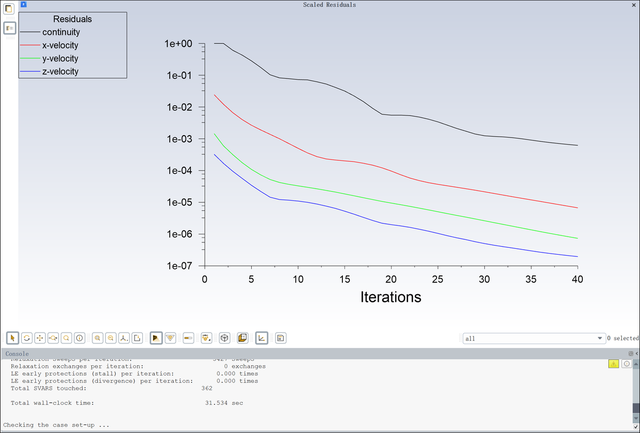
Task: Click the console undock icon
Action: tap(631, 353)
